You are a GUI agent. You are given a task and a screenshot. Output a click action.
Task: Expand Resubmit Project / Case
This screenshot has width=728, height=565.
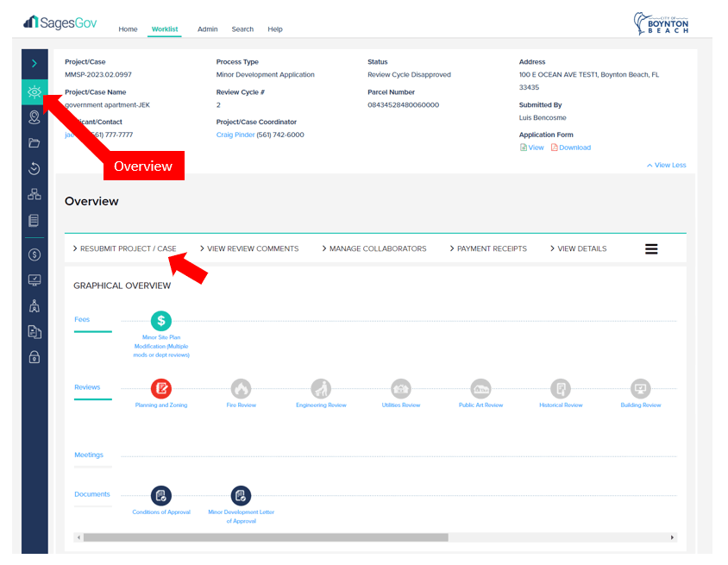125,248
